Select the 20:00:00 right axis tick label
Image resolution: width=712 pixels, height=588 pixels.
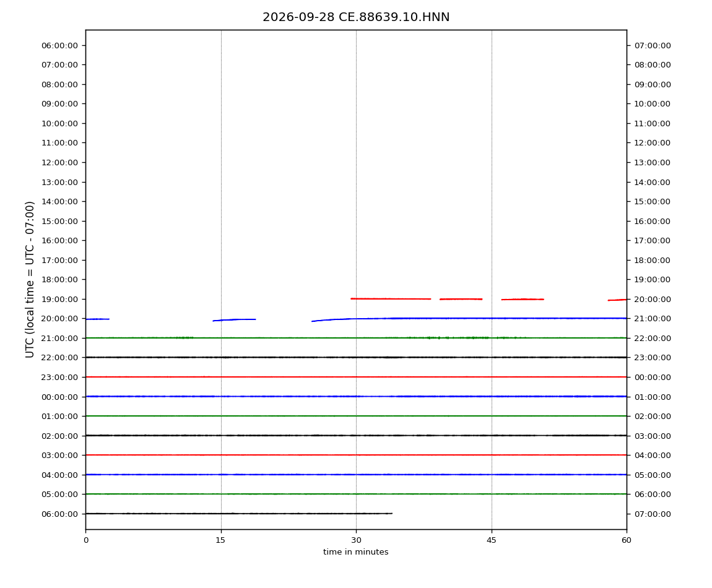(x=652, y=299)
